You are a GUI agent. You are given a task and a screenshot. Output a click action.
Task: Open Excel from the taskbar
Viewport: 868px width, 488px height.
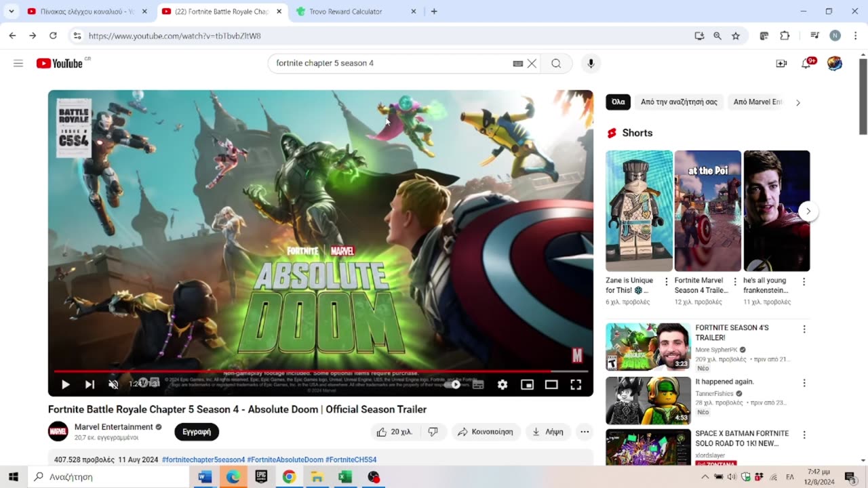click(345, 477)
